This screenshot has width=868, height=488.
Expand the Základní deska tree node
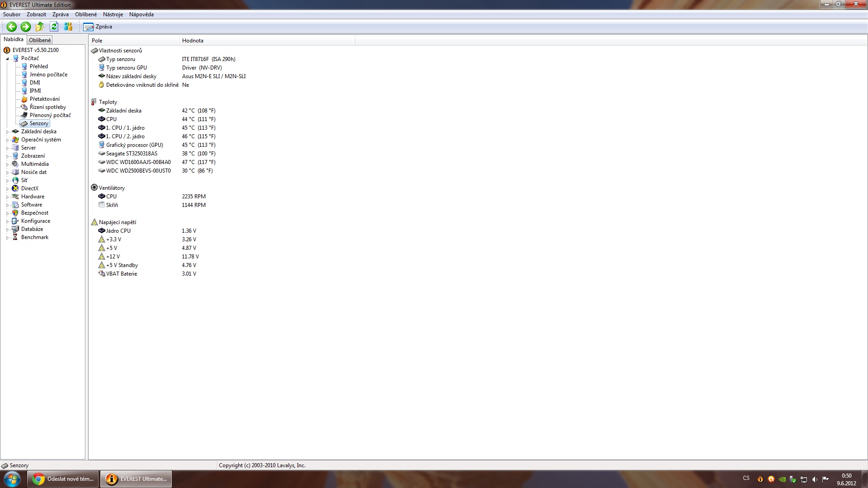coord(8,132)
